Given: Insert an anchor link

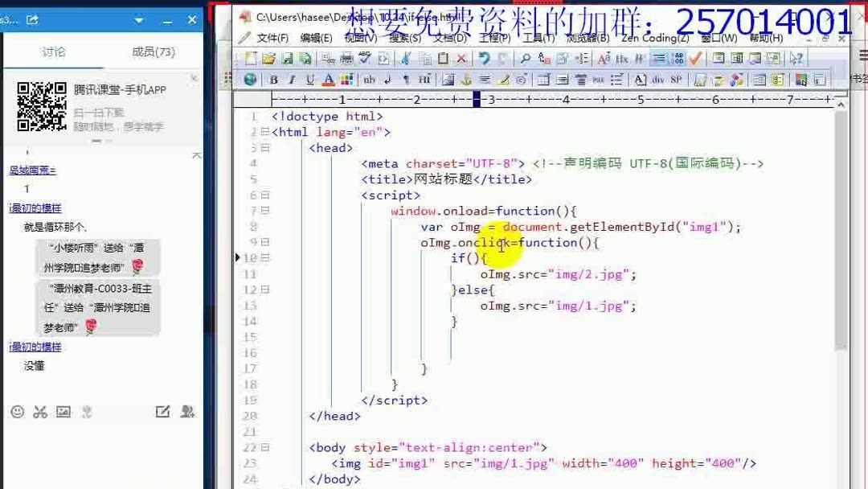Looking at the screenshot, I should pyautogui.click(x=465, y=80).
